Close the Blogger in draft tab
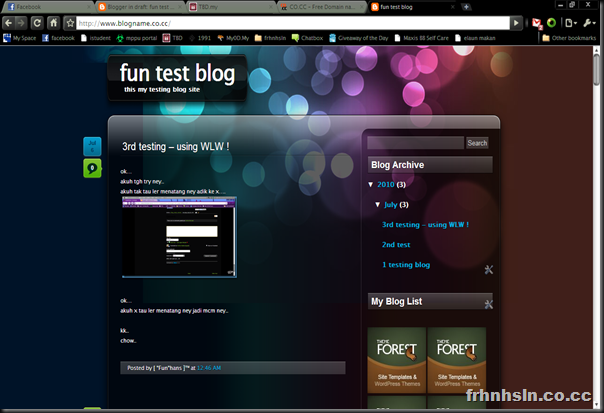 tap(180, 7)
